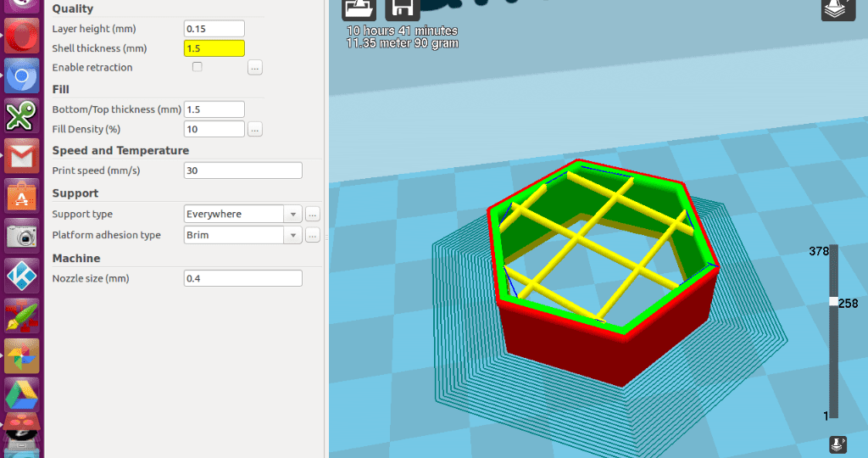This screenshot has width=868, height=458.
Task: Click the layer slider handle at 258
Action: [834, 302]
